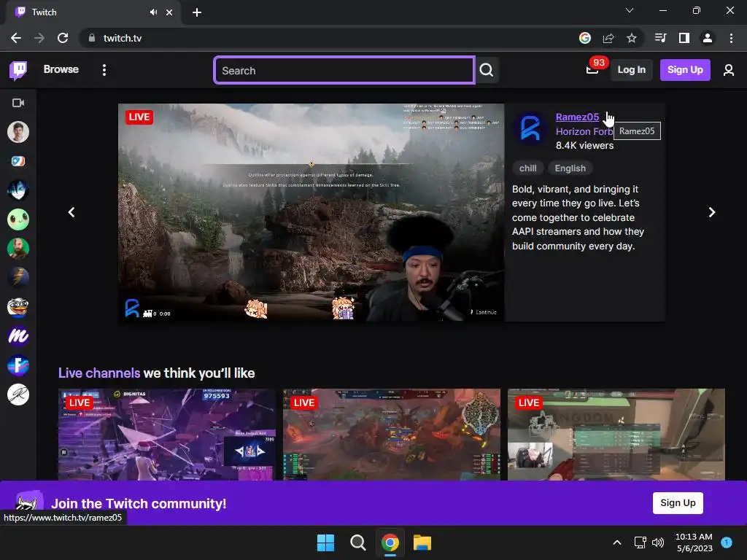Show hidden system tray icons

[x=617, y=542]
